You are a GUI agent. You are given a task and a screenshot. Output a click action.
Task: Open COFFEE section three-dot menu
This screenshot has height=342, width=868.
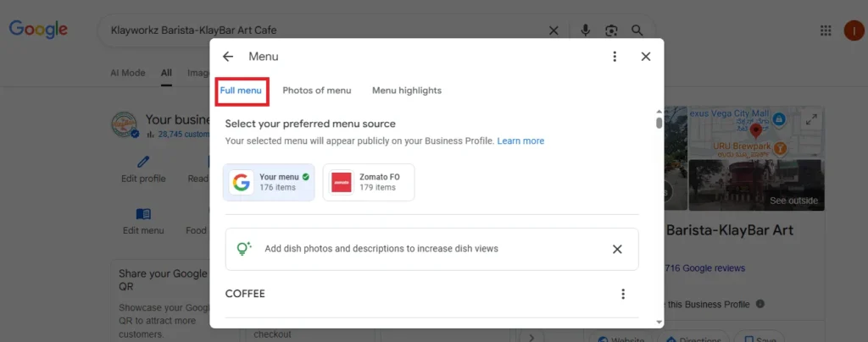tap(623, 294)
